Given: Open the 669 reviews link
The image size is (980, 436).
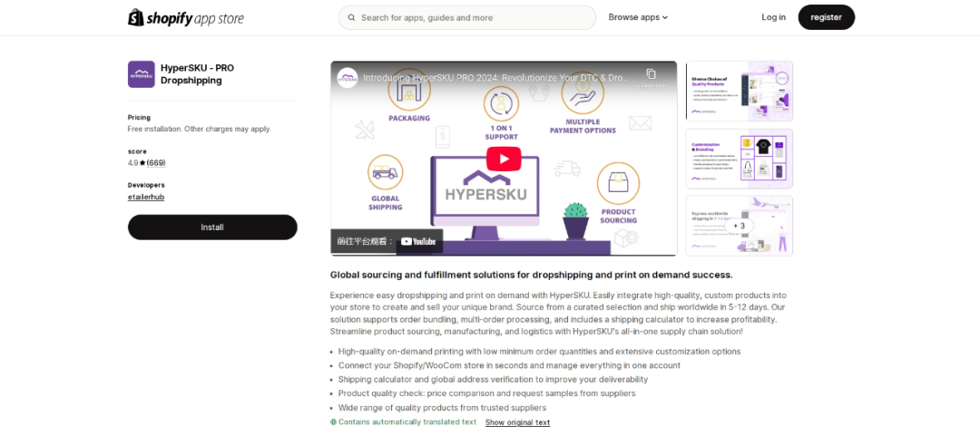Looking at the screenshot, I should coord(156,163).
